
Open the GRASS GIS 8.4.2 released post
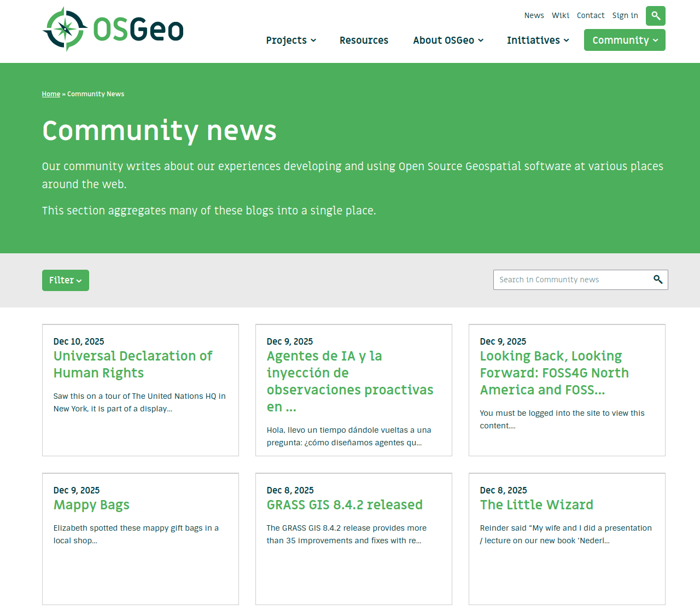point(345,505)
